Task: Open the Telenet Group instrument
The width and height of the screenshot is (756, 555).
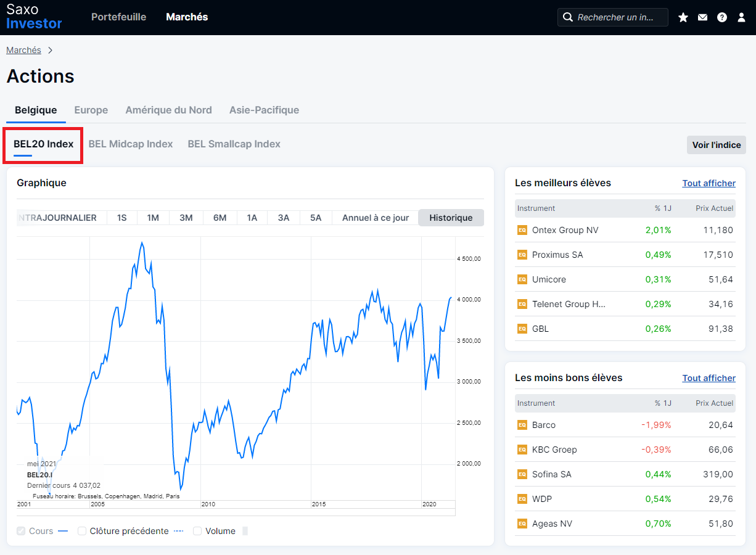Action: coord(569,304)
